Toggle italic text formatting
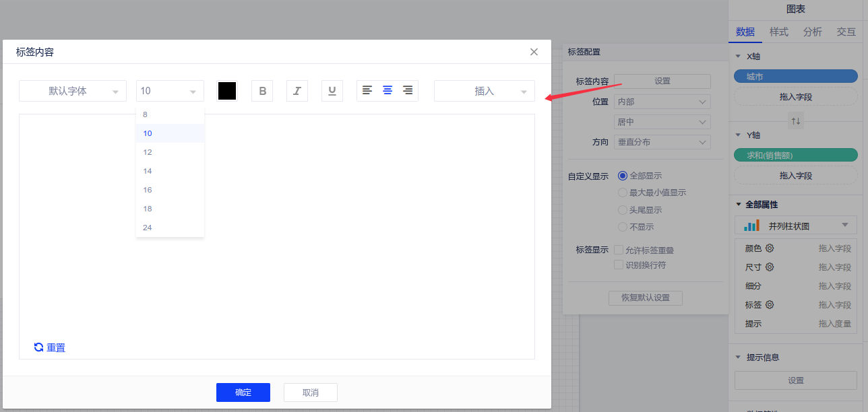 (x=297, y=91)
